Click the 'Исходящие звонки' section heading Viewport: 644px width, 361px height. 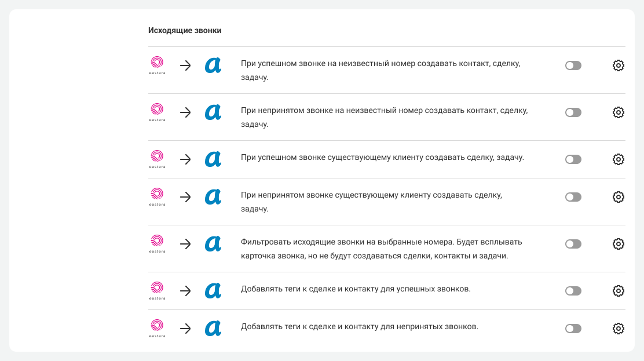pos(185,30)
